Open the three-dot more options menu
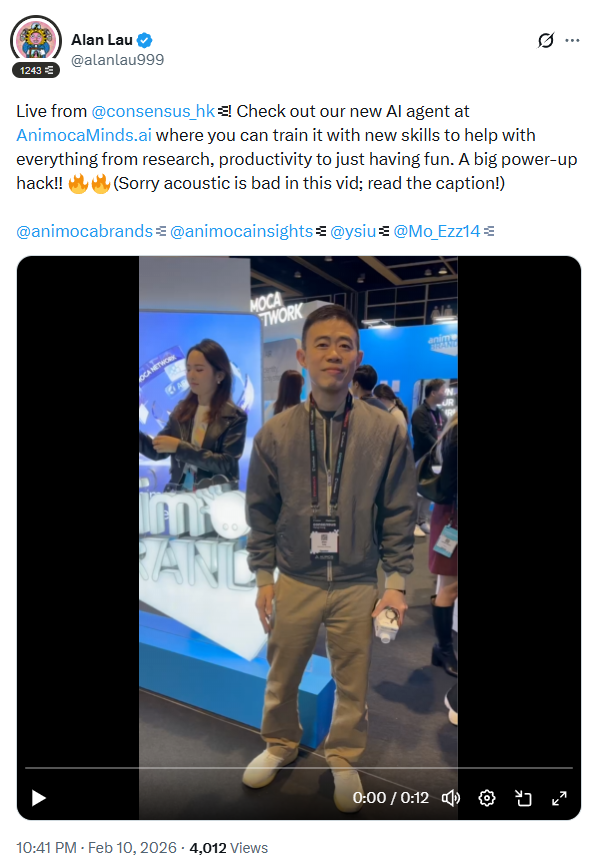Viewport: 594px width, 863px height. 573,40
